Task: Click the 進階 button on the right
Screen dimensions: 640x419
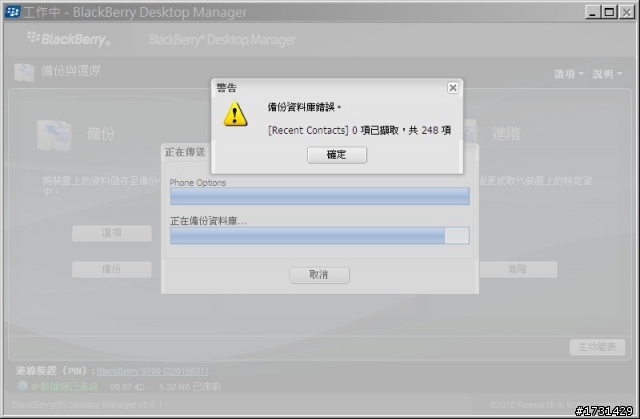Action: click(518, 269)
